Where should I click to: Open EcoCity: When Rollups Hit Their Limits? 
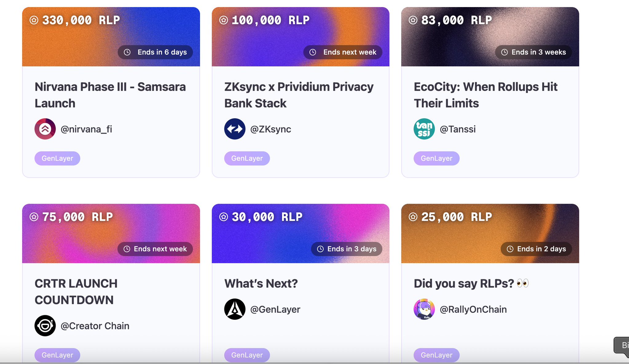[x=485, y=95]
